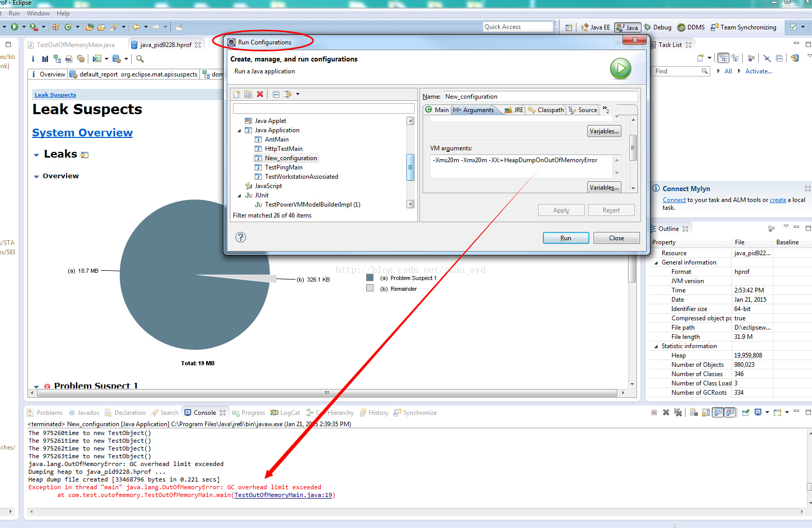Collapse the Leaks section triangle

point(36,155)
